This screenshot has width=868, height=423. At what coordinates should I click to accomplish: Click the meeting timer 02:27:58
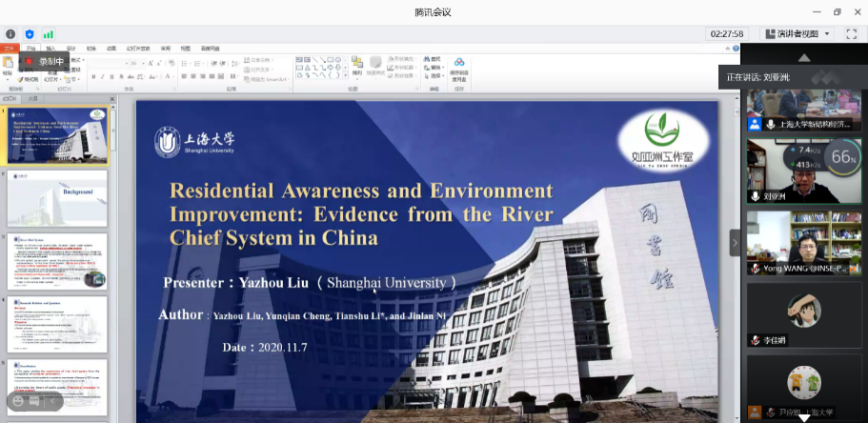pos(726,34)
